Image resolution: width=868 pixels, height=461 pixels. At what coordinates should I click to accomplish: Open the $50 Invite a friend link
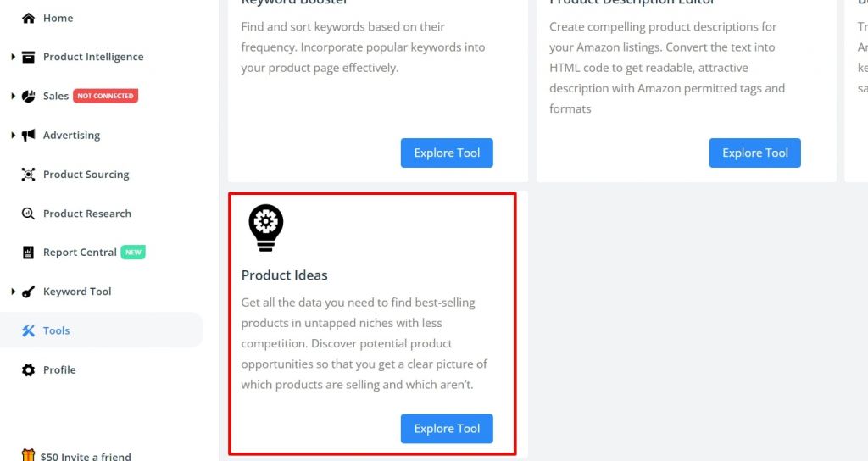point(76,456)
